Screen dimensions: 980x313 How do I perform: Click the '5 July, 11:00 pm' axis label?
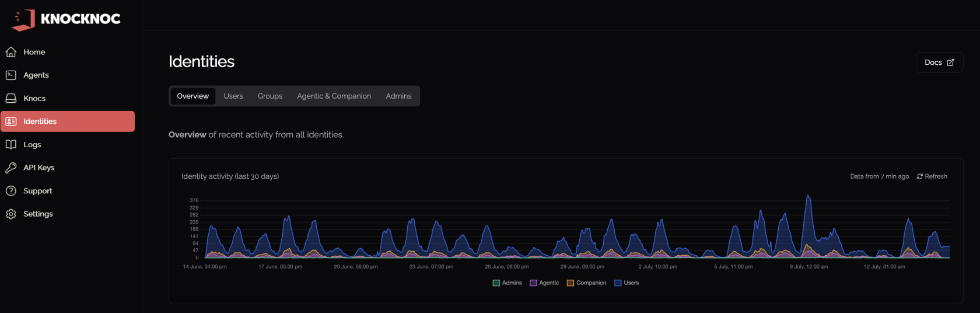click(x=733, y=267)
